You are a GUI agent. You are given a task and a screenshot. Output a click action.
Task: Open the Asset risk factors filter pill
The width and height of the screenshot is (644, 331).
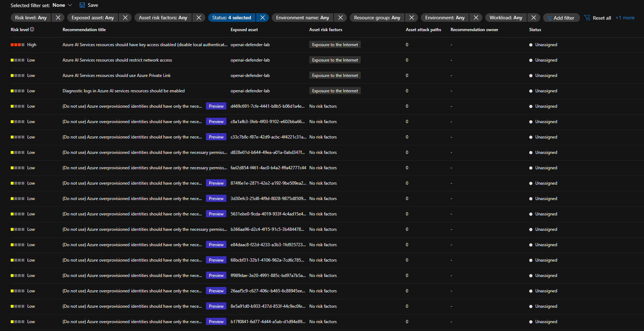tap(163, 18)
